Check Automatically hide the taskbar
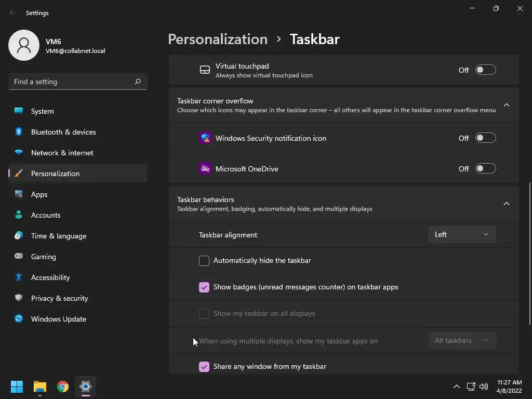Screen dimensions: 532x399 point(204,261)
